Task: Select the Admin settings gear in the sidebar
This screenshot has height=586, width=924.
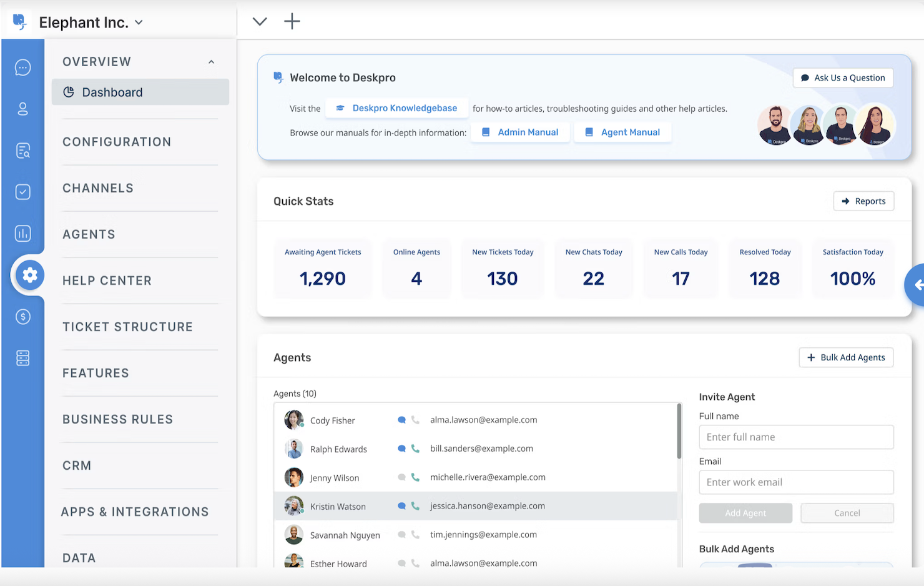Action: (27, 275)
